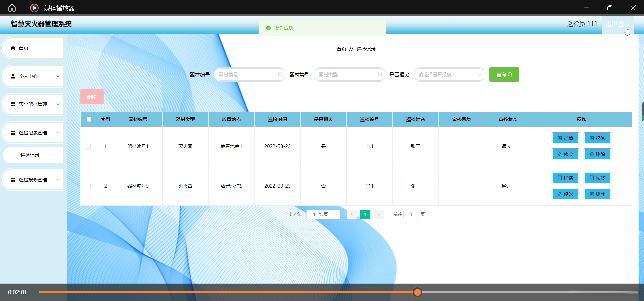This screenshot has height=301, width=644.
Task: Click 首页 in the breadcrumb
Action: (341, 49)
